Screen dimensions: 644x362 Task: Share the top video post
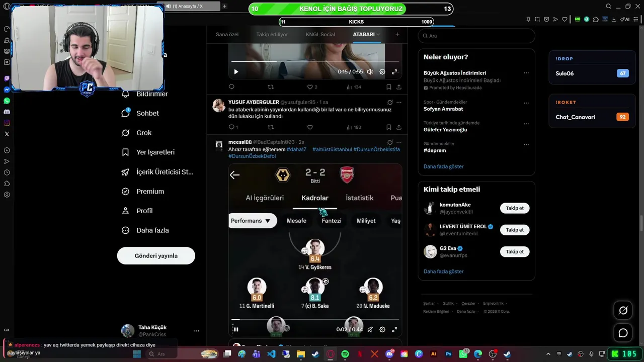(399, 87)
